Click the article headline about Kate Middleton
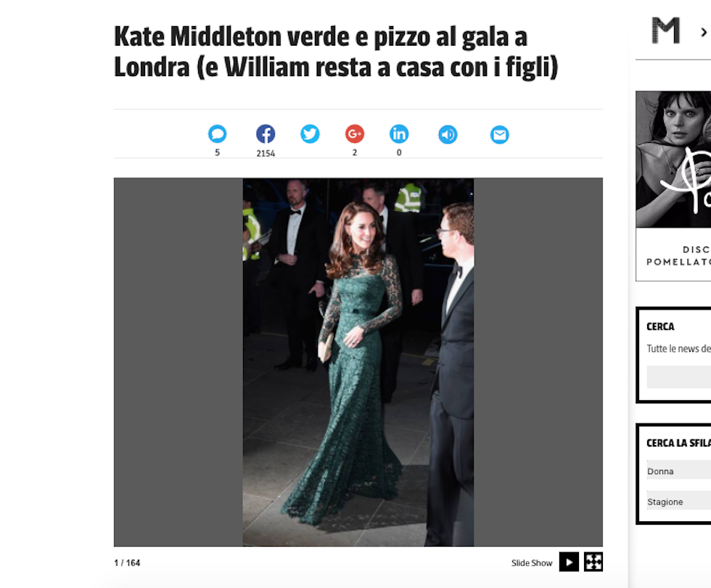The height and width of the screenshot is (588, 711). pos(336,51)
